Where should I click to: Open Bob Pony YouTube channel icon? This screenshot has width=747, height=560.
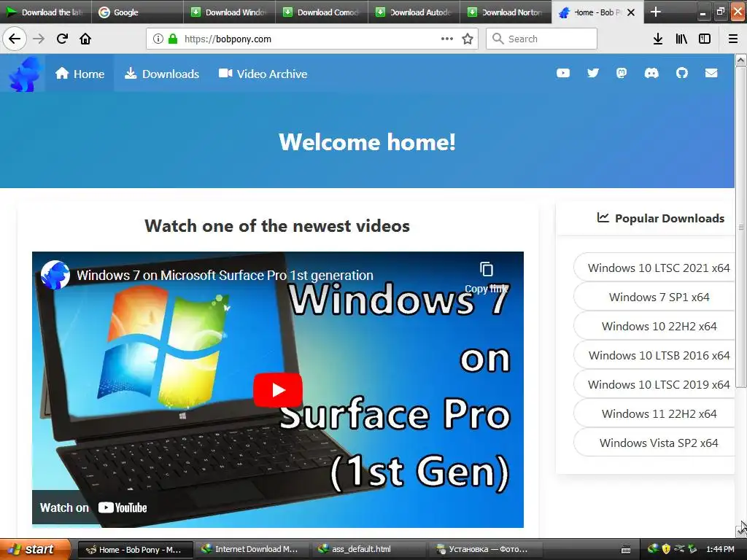point(563,73)
